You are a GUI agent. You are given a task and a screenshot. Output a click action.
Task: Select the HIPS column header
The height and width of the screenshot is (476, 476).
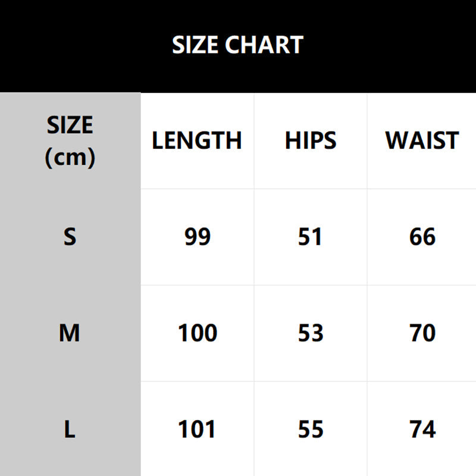311,141
